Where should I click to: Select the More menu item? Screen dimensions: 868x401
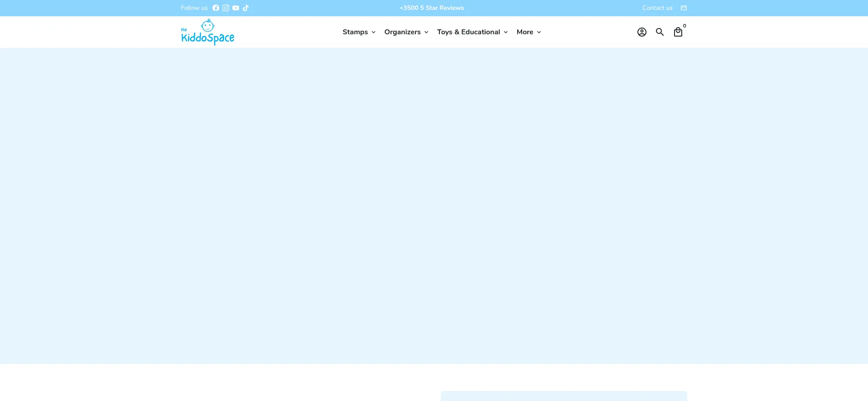[x=525, y=32]
